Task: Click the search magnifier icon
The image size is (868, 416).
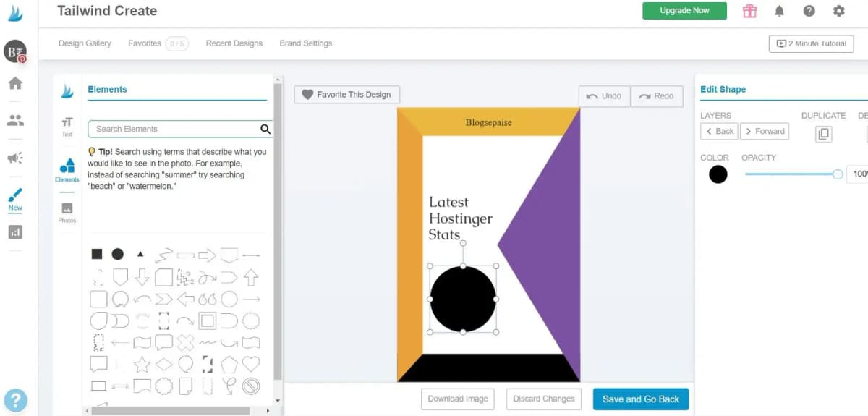Action: [265, 129]
